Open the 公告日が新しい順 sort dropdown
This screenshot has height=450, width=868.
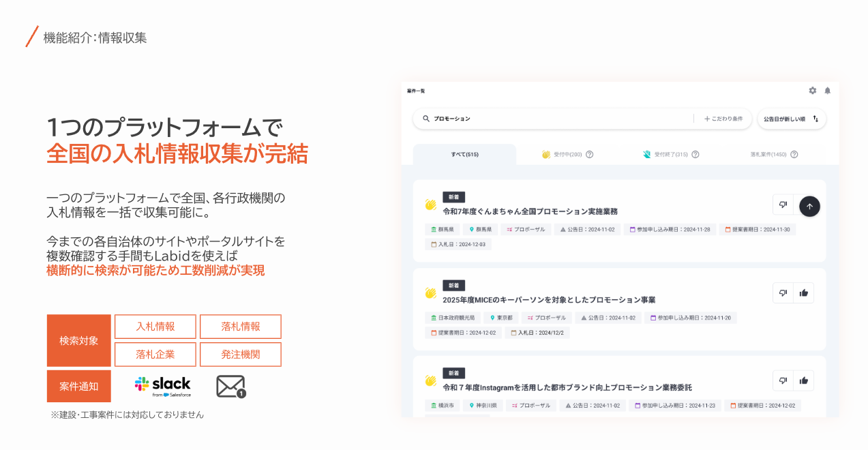792,119
